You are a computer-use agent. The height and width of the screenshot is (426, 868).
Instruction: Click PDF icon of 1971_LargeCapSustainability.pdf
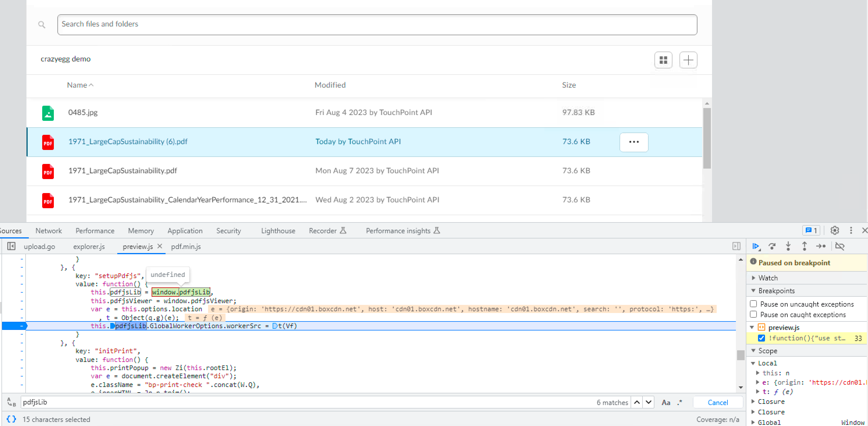point(48,171)
